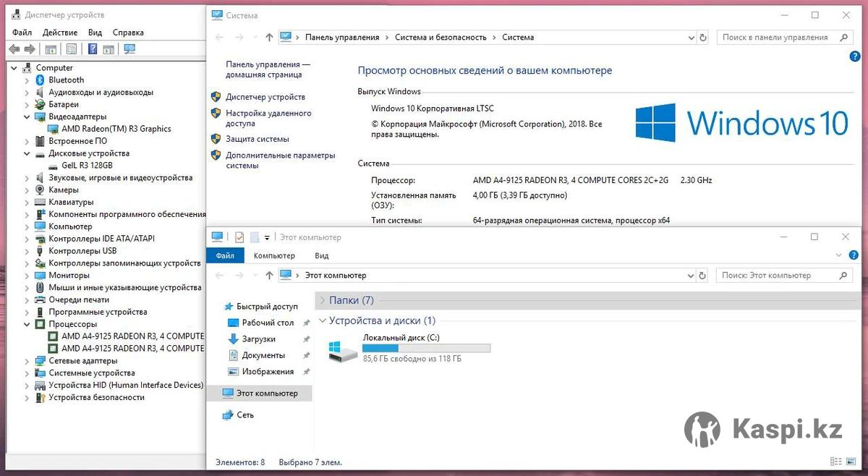Image resolution: width=868 pixels, height=476 pixels.
Task: Open the Действие menu in Device Manager
Action: coord(59,33)
